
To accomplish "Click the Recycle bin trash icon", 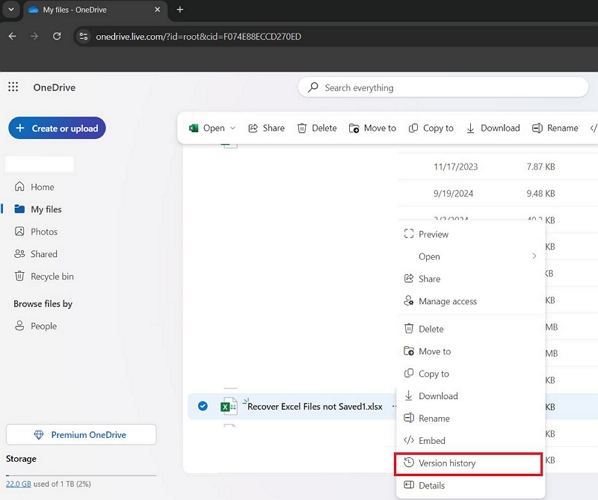I will pos(19,276).
